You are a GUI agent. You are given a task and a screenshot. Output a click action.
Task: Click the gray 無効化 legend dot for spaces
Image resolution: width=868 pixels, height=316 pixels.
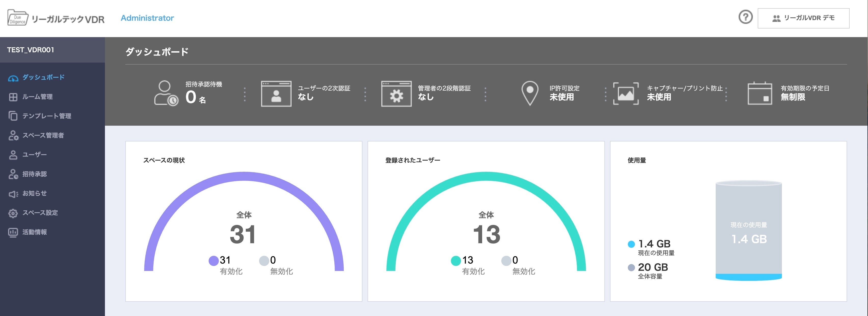point(264,261)
